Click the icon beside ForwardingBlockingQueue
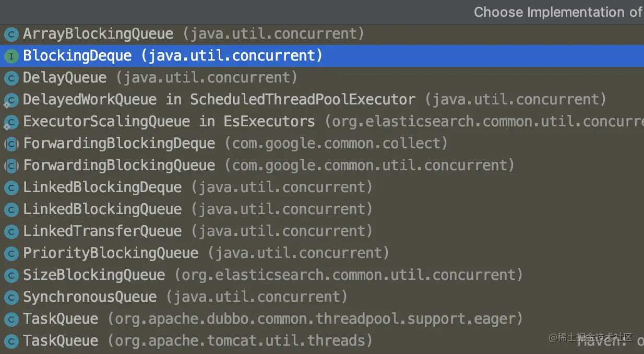 click(11, 166)
